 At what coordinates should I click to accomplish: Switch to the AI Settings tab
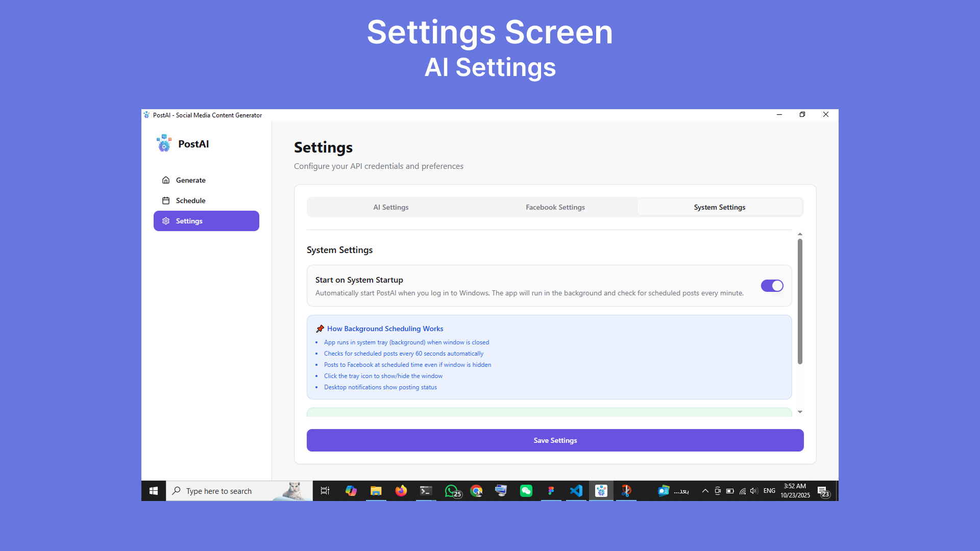pyautogui.click(x=390, y=207)
